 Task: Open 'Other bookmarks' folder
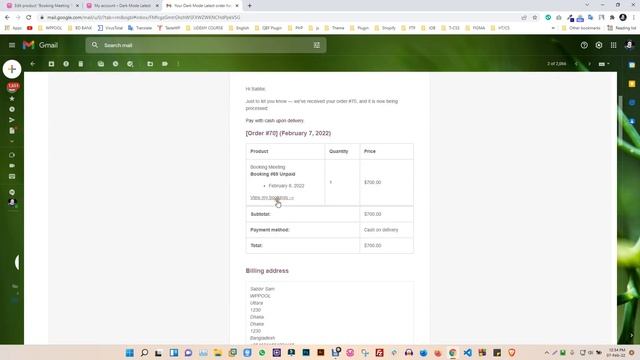pyautogui.click(x=581, y=28)
